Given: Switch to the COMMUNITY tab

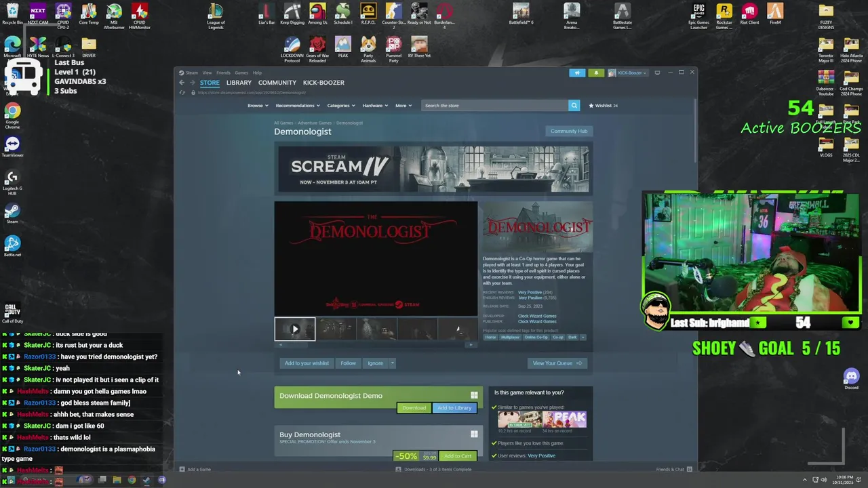Looking at the screenshot, I should click(x=277, y=83).
